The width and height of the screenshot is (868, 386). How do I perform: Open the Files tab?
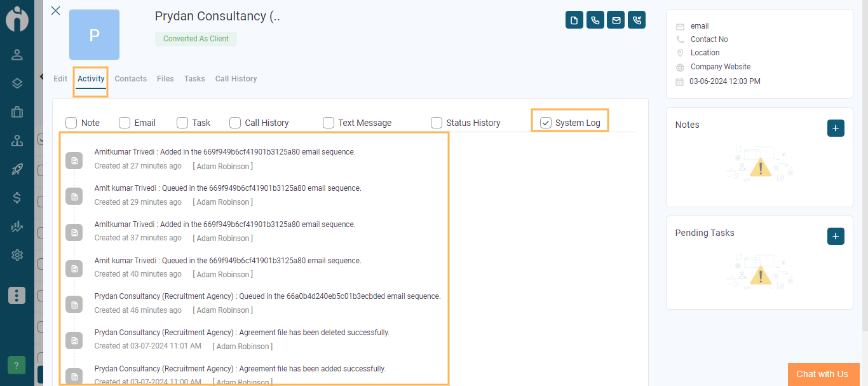(165, 79)
